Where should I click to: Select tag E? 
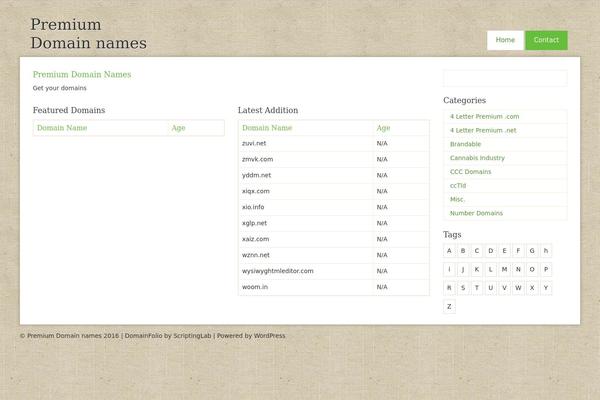[504, 251]
